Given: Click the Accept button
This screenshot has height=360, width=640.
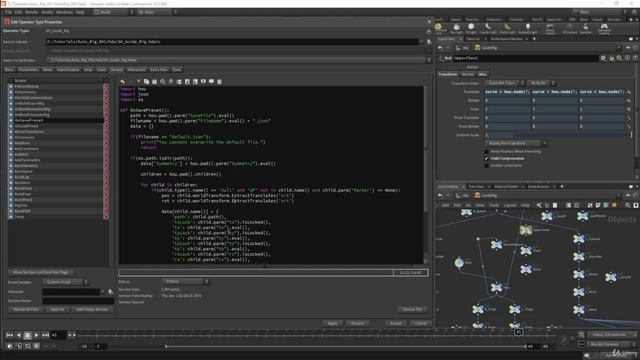Looking at the screenshot, I should [396, 323].
